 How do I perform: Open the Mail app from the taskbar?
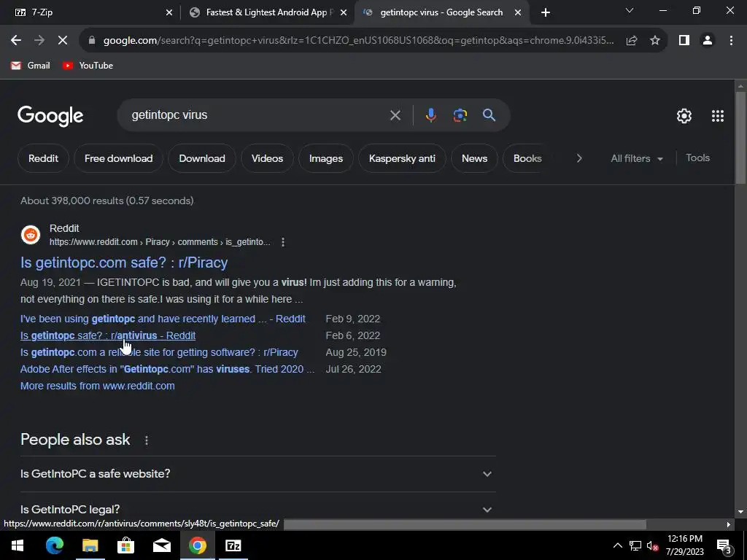161,545
